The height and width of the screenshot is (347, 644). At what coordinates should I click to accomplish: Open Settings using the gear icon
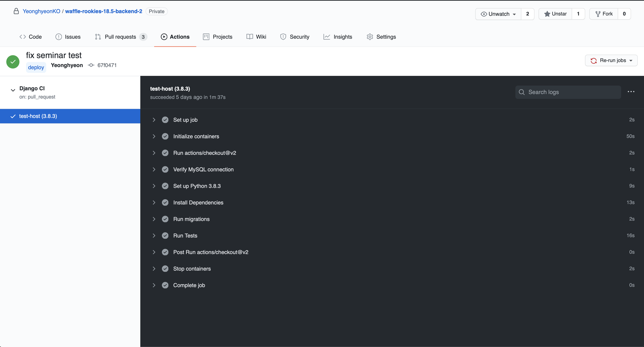(x=370, y=37)
